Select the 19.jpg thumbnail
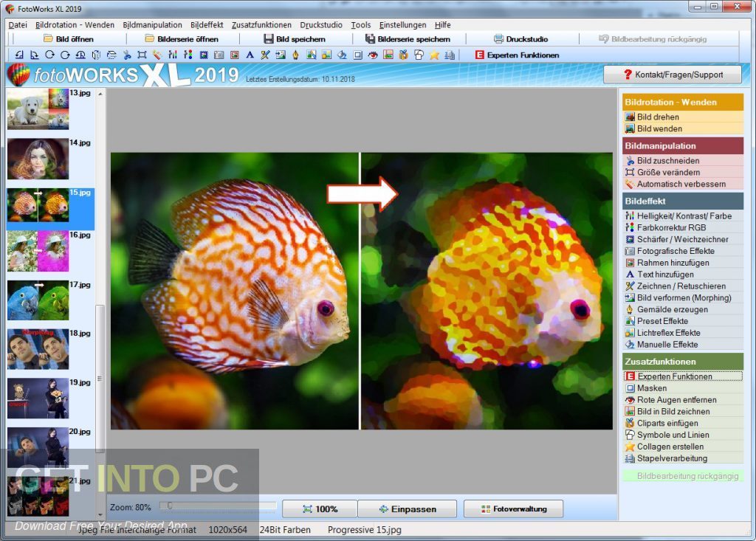The height and width of the screenshot is (541, 756). pos(38,399)
